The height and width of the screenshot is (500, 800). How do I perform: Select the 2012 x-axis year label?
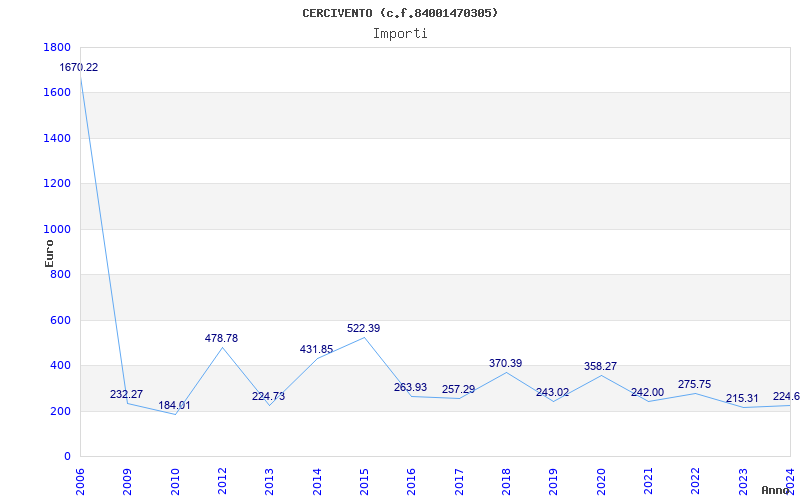pos(222,481)
